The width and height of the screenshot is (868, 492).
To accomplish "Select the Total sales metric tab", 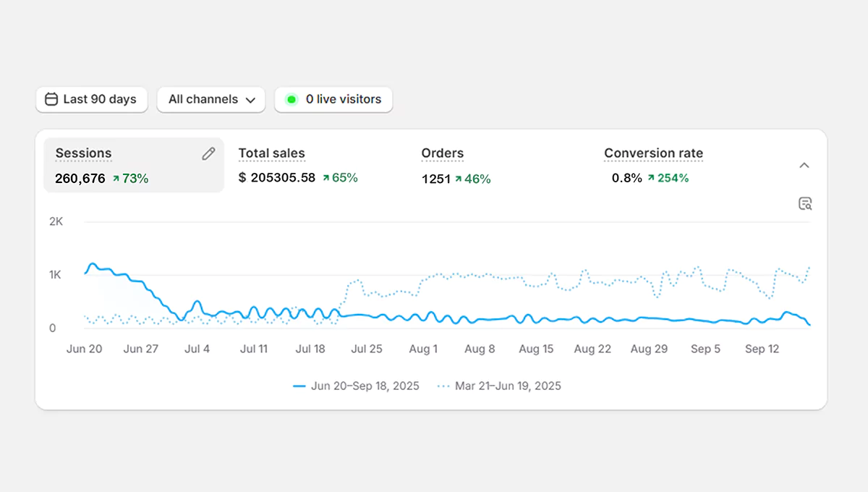I will [x=272, y=153].
